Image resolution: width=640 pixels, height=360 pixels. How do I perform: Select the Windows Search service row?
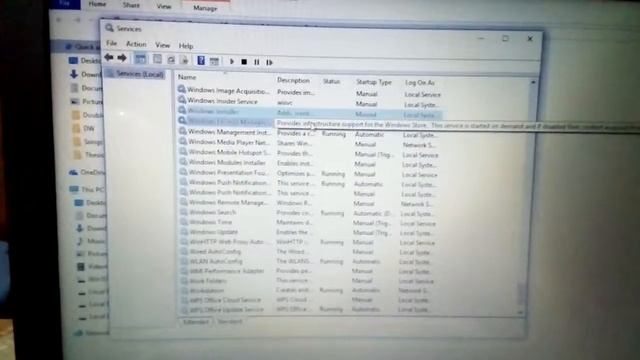(x=308, y=213)
